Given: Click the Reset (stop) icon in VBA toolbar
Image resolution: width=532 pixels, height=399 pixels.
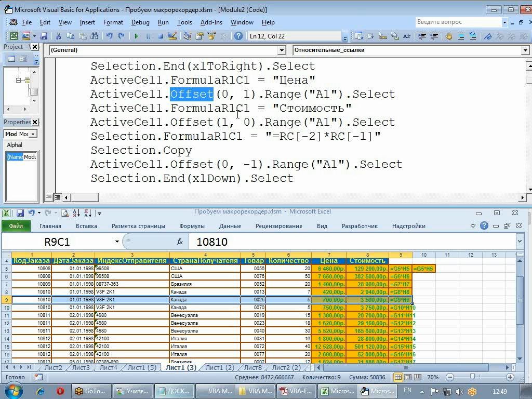Looking at the screenshot, I should pos(160,36).
